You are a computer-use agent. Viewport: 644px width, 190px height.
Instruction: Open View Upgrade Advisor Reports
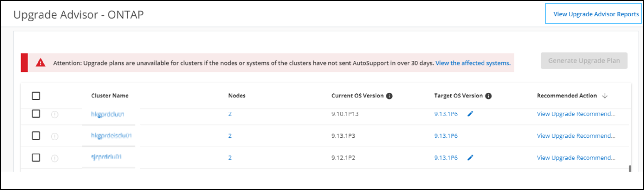tap(596, 14)
